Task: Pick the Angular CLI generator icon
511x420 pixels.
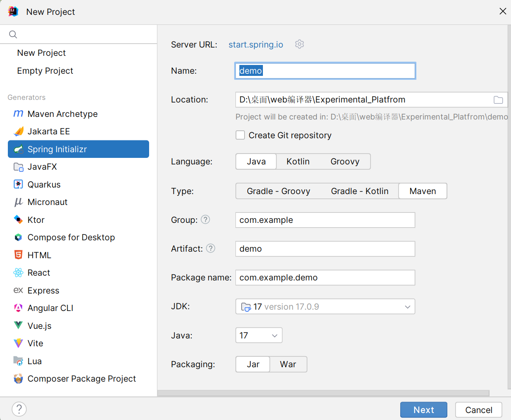Action: click(18, 308)
